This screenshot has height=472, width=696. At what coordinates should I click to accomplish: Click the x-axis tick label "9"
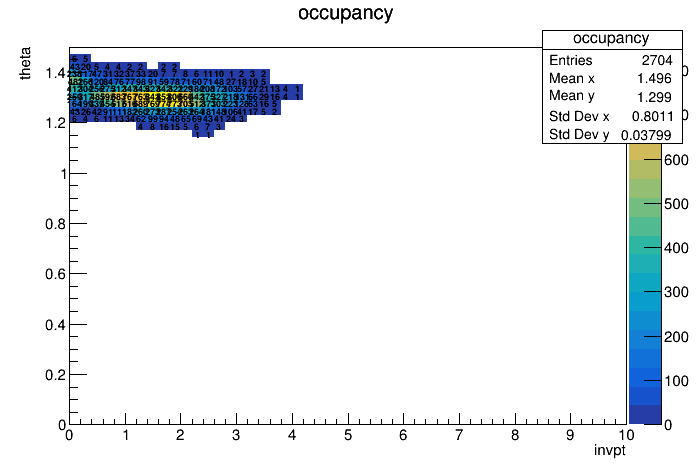click(x=570, y=436)
